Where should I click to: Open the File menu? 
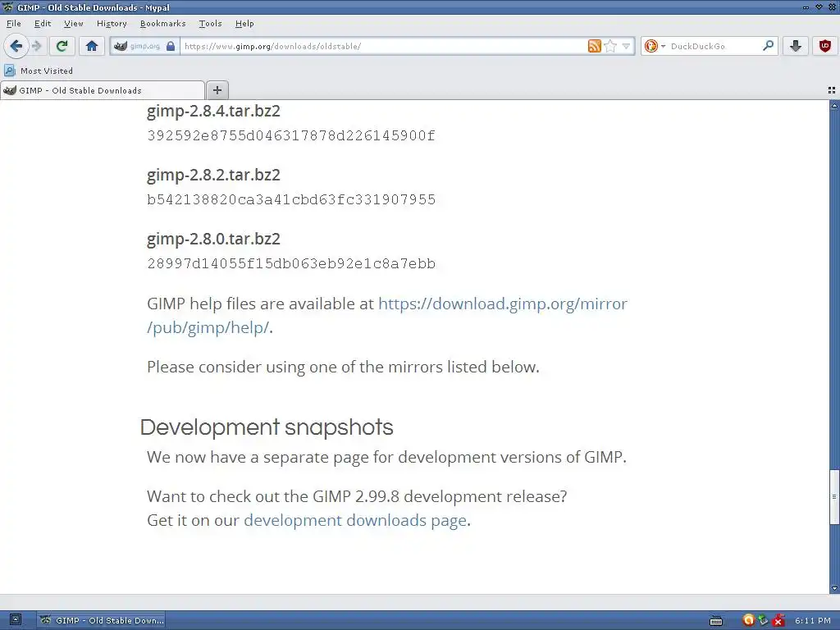click(14, 24)
